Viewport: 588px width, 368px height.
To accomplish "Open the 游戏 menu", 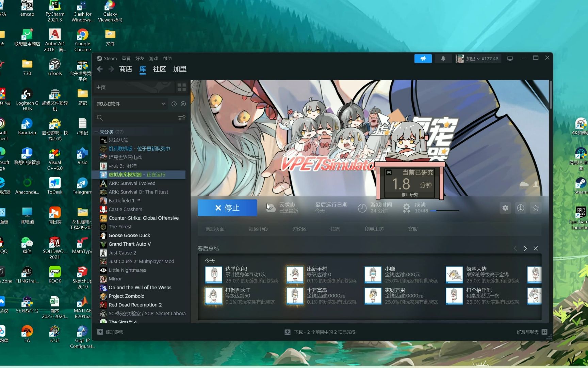I will pyautogui.click(x=153, y=59).
